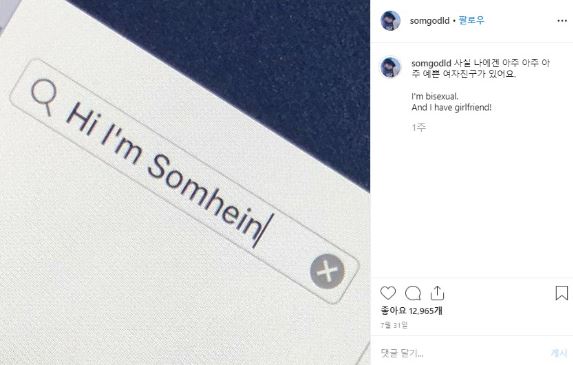
Task: Click somgodld profile avatar in header
Action: (390, 20)
